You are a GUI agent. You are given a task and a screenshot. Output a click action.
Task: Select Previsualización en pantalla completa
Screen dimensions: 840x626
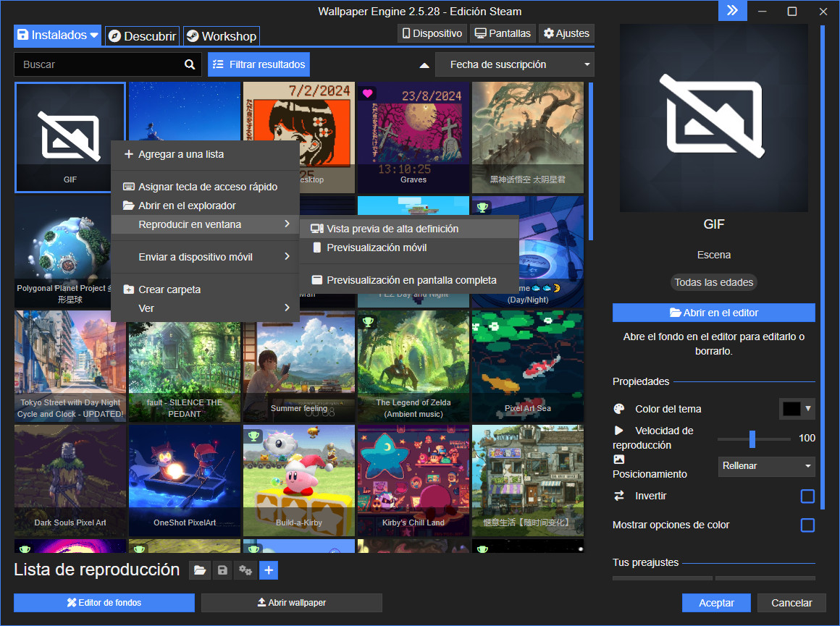(409, 280)
